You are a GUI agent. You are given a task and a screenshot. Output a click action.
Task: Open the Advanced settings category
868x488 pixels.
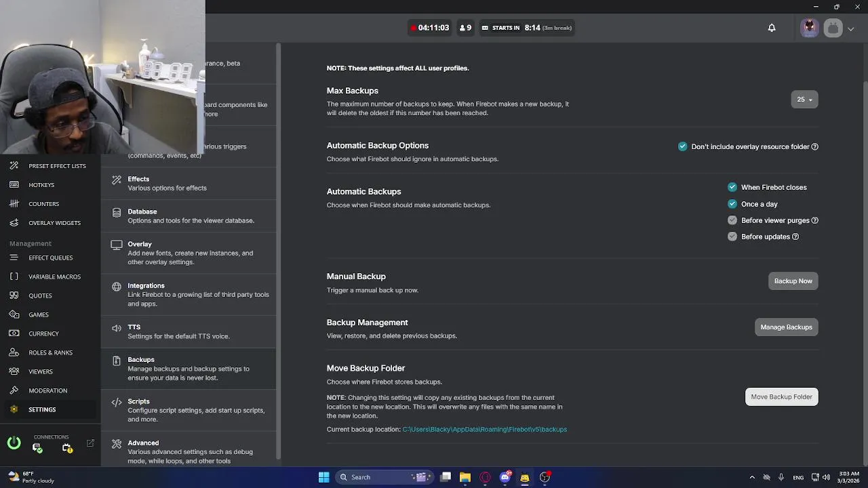tap(189, 449)
